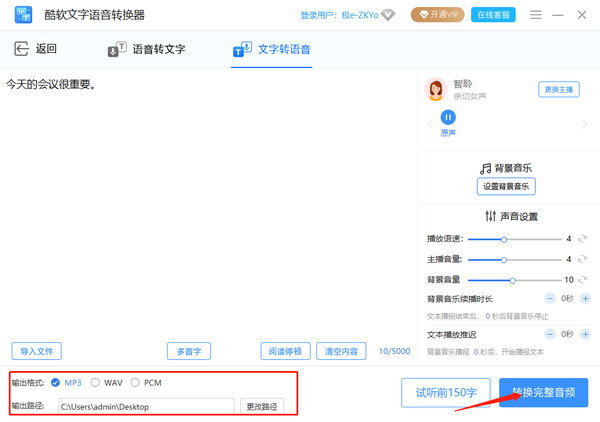Viewport: 600px width, 422px height.
Task: Click the 语音转文字 microphone icon
Action: coord(117,49)
